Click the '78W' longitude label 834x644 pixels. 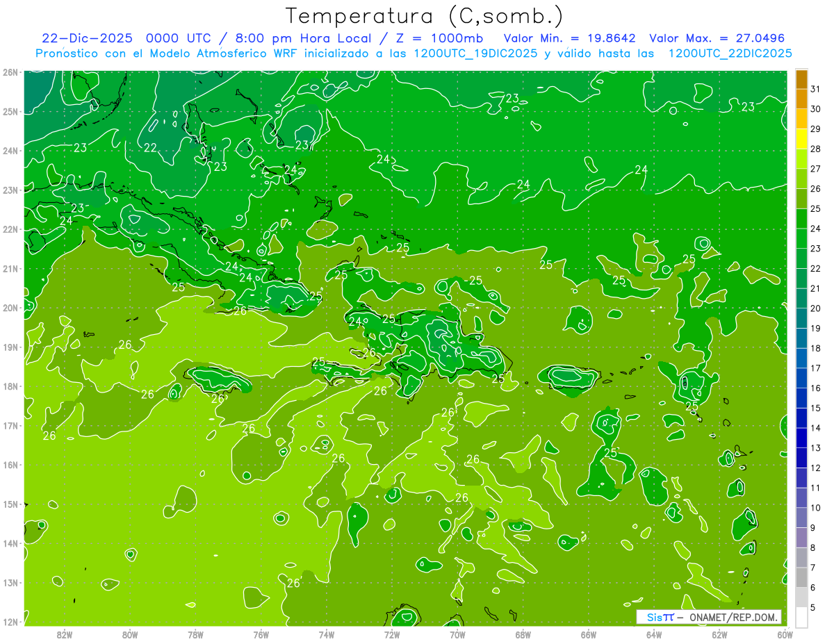coord(195,634)
